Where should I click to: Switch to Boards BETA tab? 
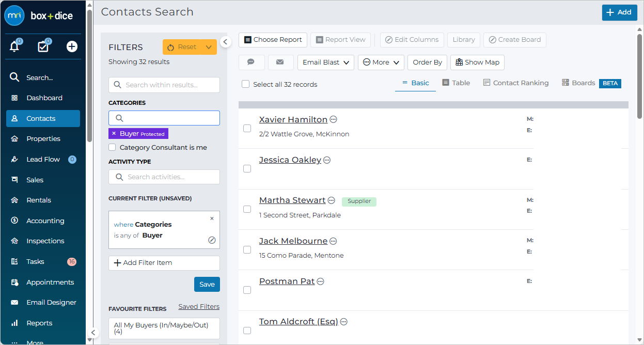click(591, 83)
